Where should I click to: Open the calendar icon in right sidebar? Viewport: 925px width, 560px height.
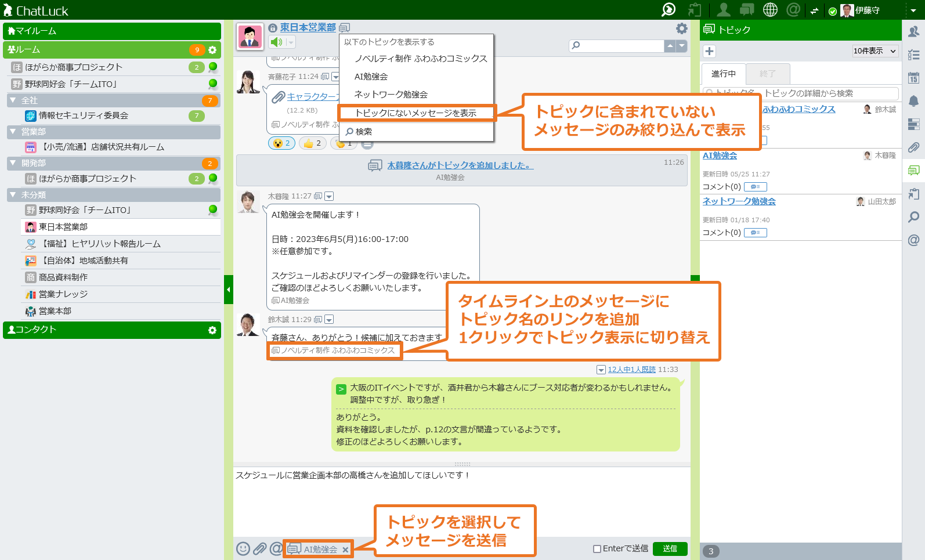(x=913, y=78)
